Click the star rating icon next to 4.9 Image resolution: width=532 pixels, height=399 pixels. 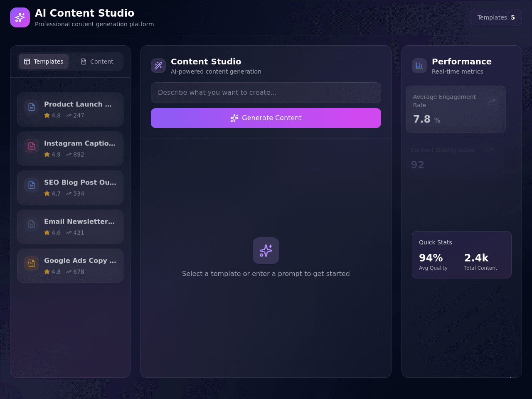coord(47,155)
